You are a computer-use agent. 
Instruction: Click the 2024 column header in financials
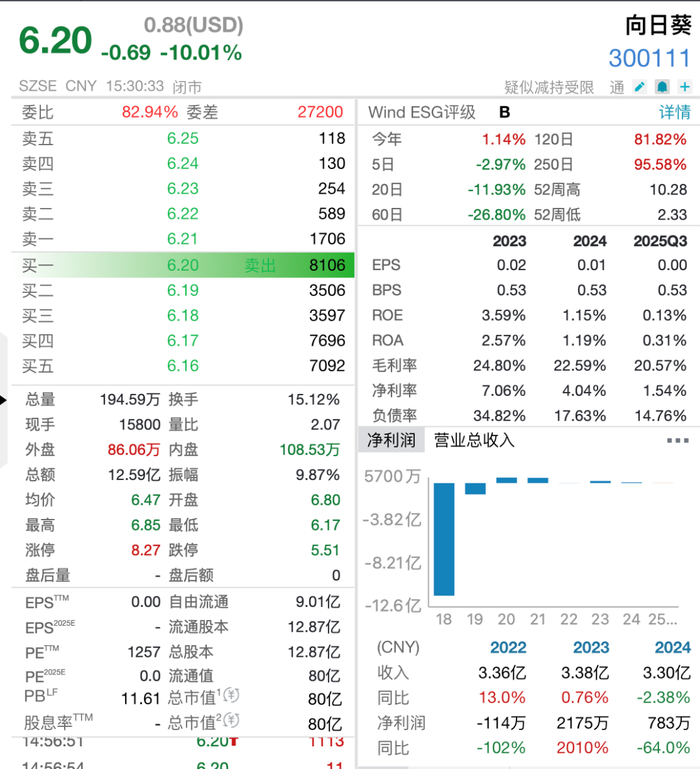pyautogui.click(x=589, y=242)
